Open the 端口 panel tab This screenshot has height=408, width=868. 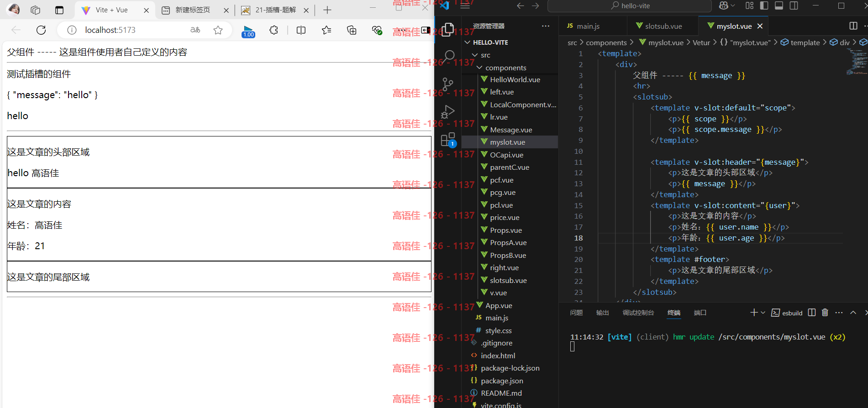click(700, 313)
